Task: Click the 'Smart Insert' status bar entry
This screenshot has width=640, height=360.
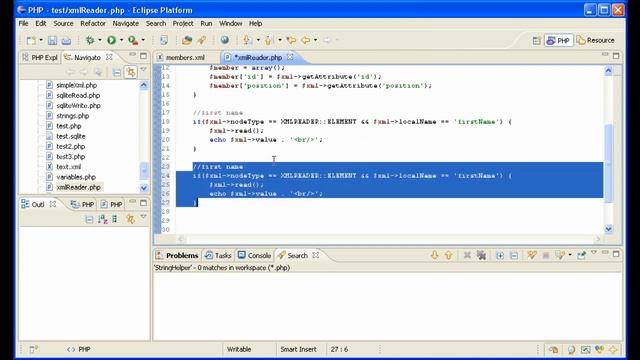Action: point(298,349)
